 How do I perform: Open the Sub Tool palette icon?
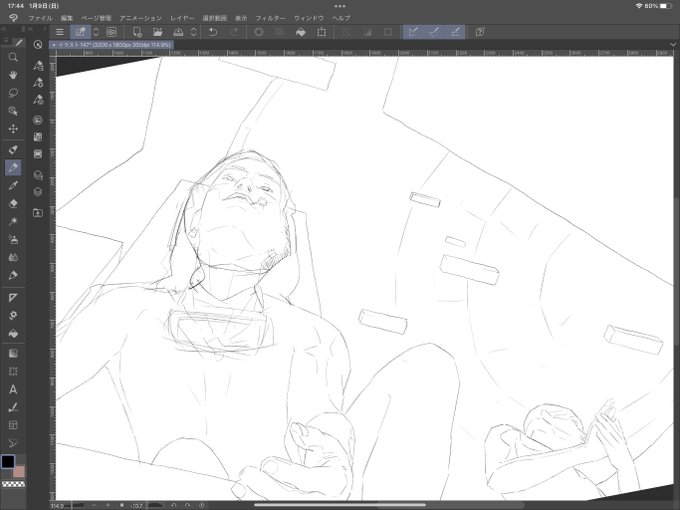38,65
